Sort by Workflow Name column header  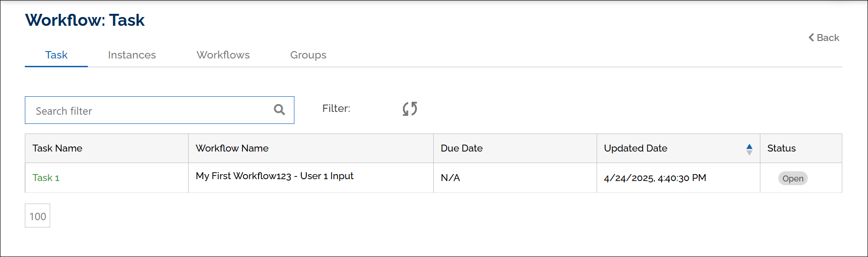tap(232, 148)
